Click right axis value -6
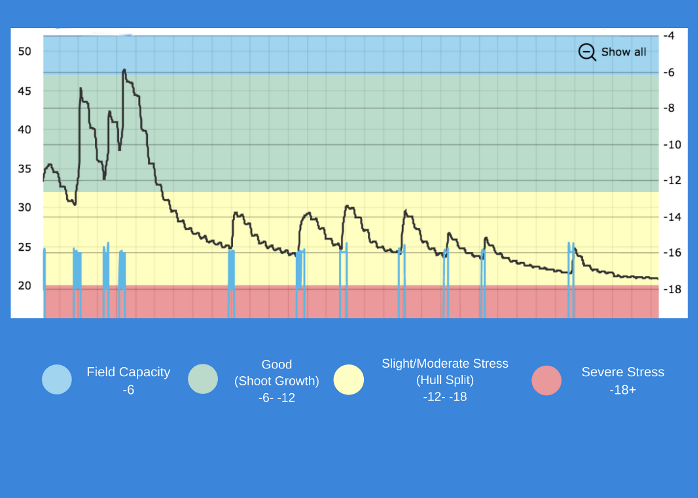The height and width of the screenshot is (498, 698). 669,72
